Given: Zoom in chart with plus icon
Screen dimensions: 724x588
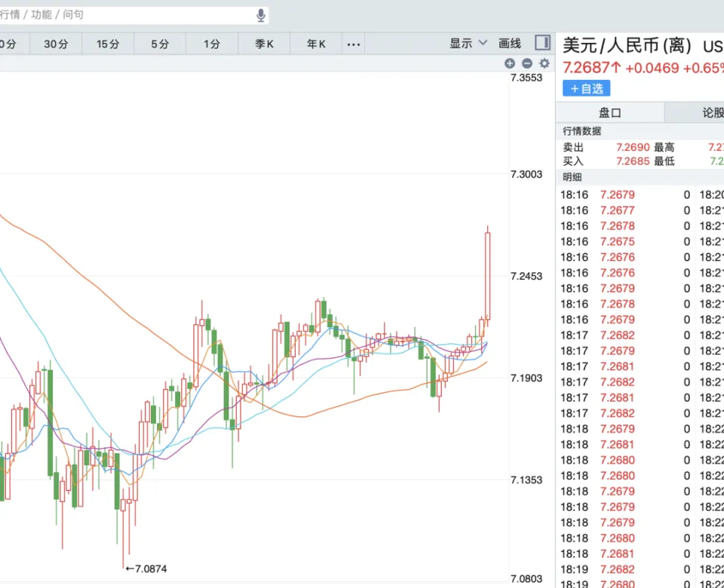Looking at the screenshot, I should (x=510, y=64).
